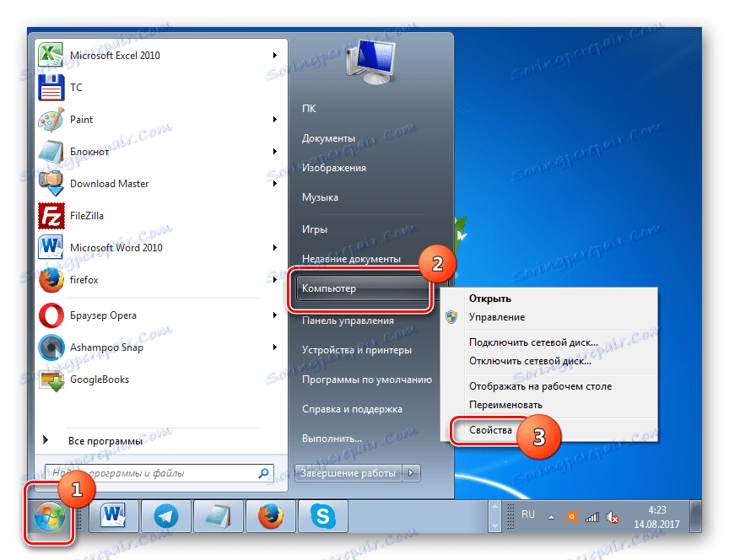The image size is (729, 560).
Task: Launch the Браузер Opera icon
Action: pyautogui.click(x=51, y=315)
